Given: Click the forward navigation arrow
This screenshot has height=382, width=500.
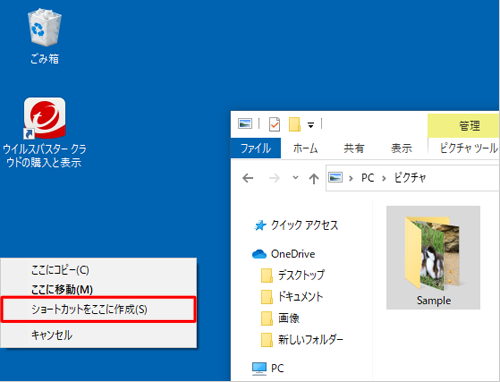Looking at the screenshot, I should pos(274,178).
